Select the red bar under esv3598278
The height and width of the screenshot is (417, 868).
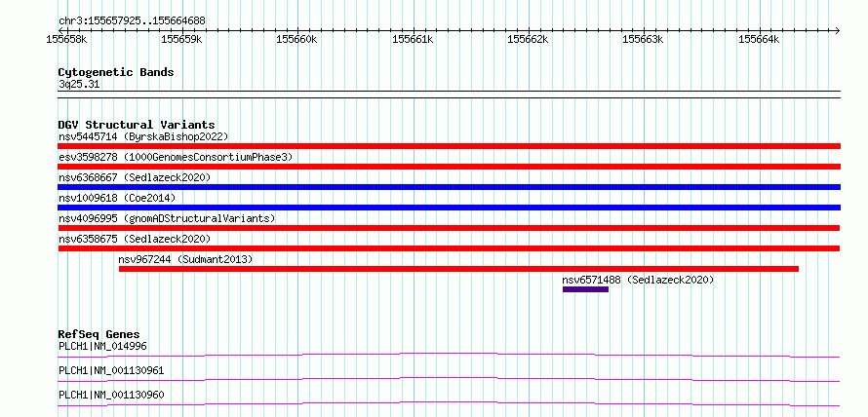pos(449,167)
